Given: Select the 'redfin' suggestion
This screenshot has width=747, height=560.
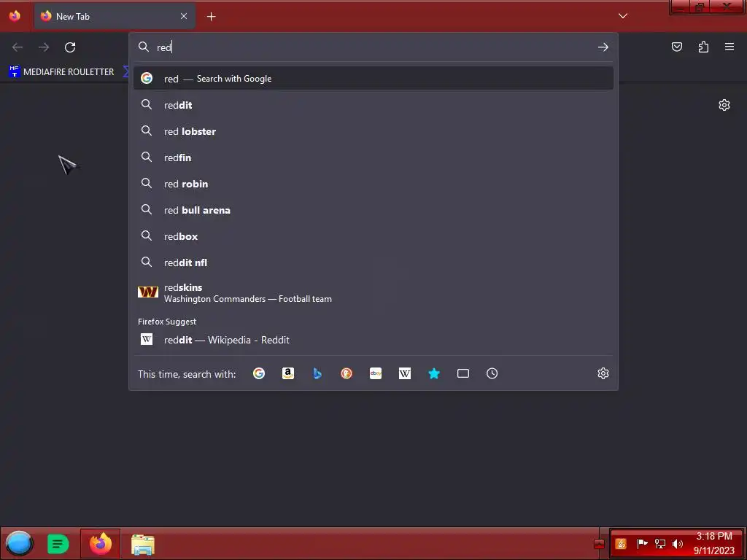Looking at the screenshot, I should pyautogui.click(x=373, y=157).
